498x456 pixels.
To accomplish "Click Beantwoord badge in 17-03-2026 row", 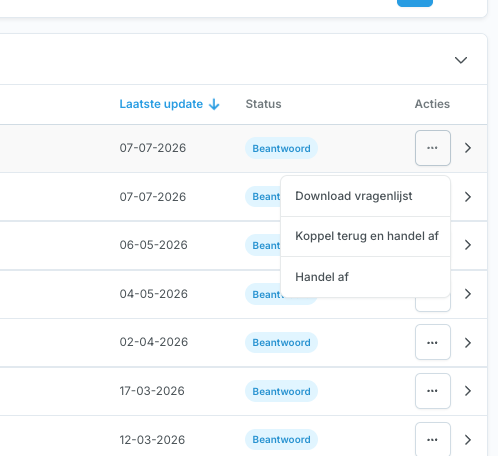I will click(x=281, y=391).
